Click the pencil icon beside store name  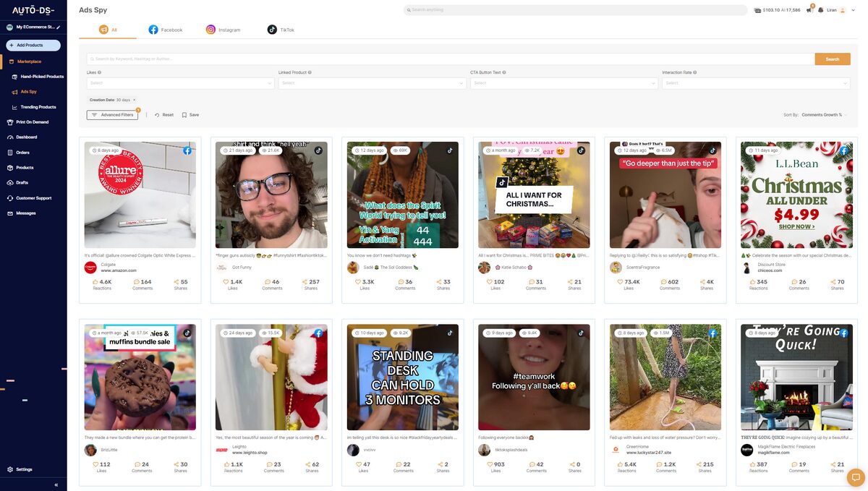pyautogui.click(x=58, y=27)
